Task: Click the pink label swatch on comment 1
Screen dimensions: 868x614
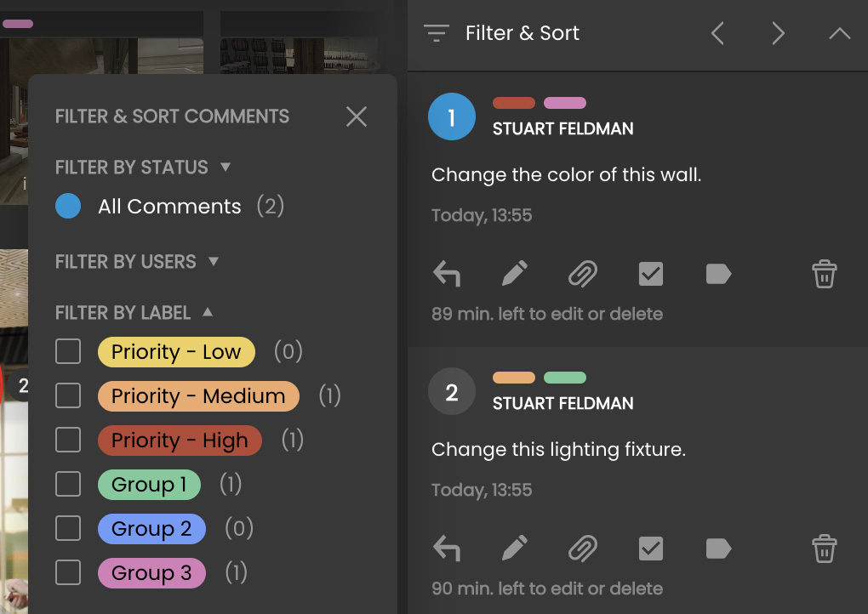Action: [566, 103]
